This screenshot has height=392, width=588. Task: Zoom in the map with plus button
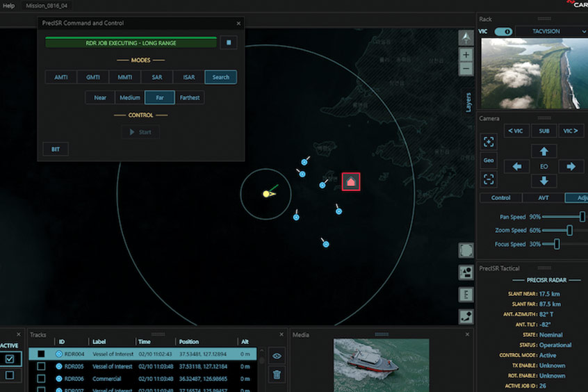[x=466, y=55]
